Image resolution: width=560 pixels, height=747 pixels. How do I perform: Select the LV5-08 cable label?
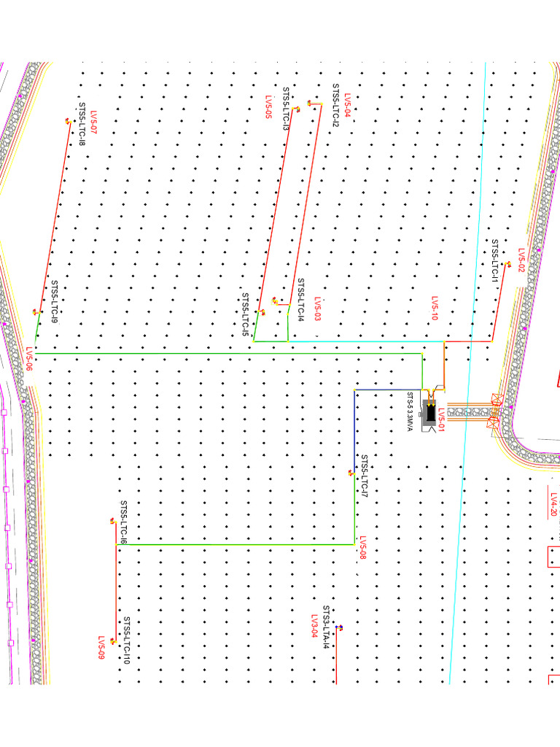[363, 547]
